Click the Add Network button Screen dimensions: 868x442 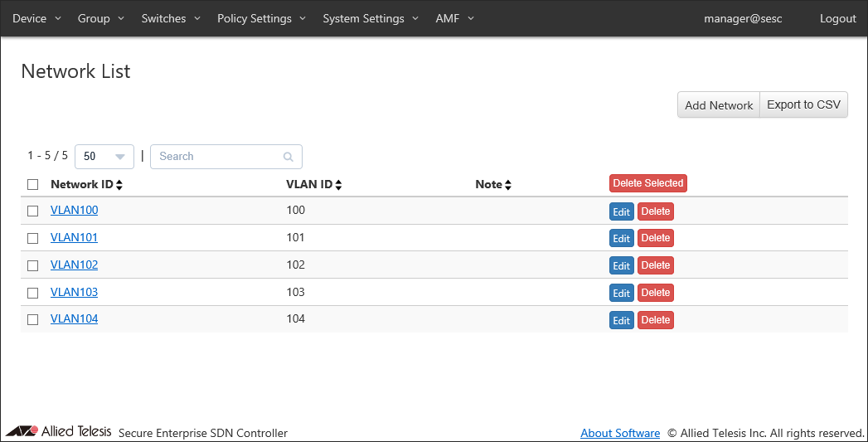click(718, 105)
